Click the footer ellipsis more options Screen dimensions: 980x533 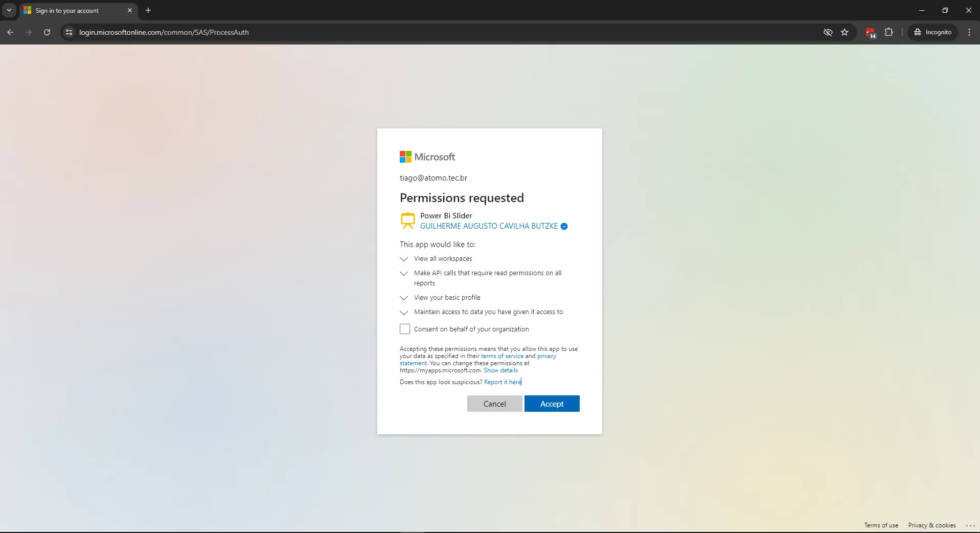[x=970, y=525]
